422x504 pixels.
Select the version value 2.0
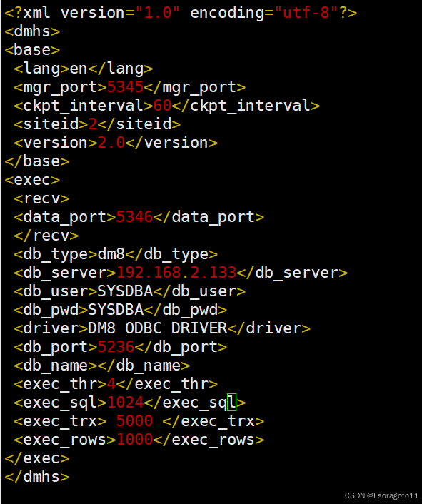point(111,143)
